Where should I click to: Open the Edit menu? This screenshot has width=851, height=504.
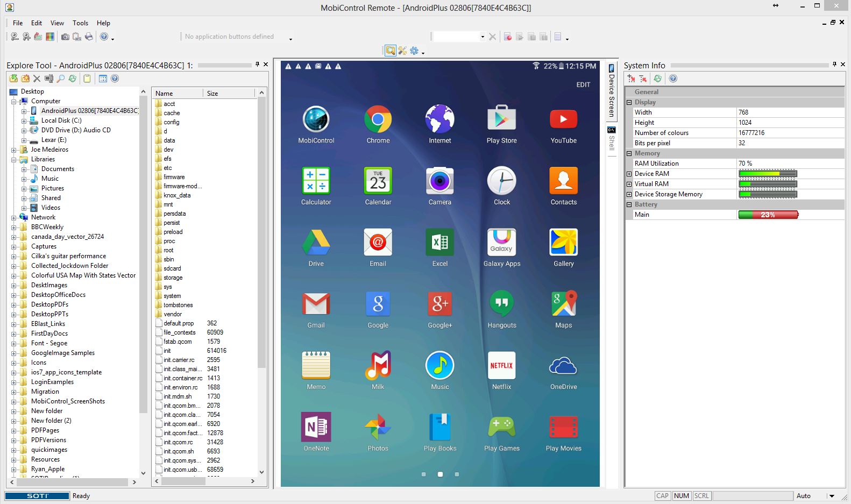[x=37, y=23]
